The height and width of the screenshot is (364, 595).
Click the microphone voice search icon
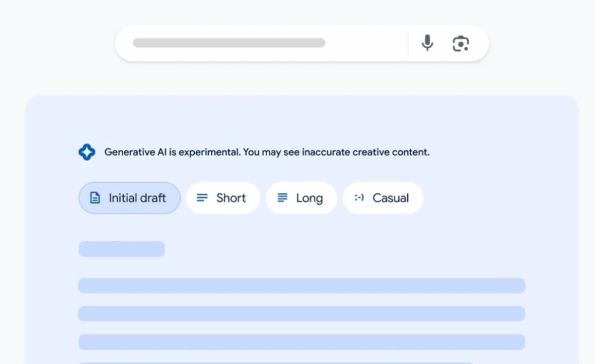tap(428, 42)
